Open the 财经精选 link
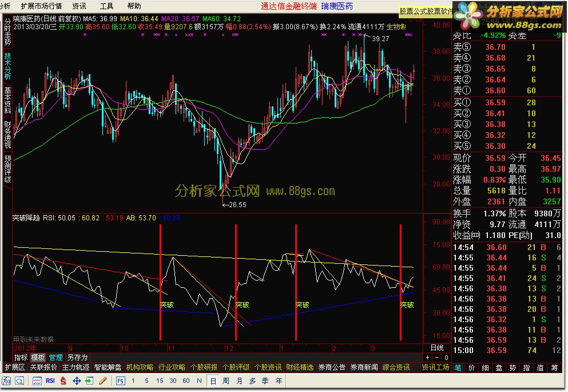The width and height of the screenshot is (568, 392). coord(300,367)
